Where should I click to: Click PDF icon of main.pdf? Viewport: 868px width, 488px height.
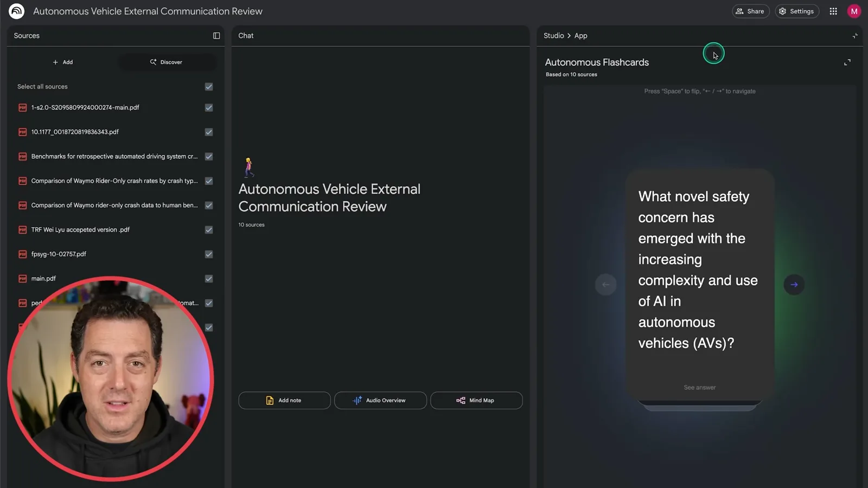(x=23, y=279)
